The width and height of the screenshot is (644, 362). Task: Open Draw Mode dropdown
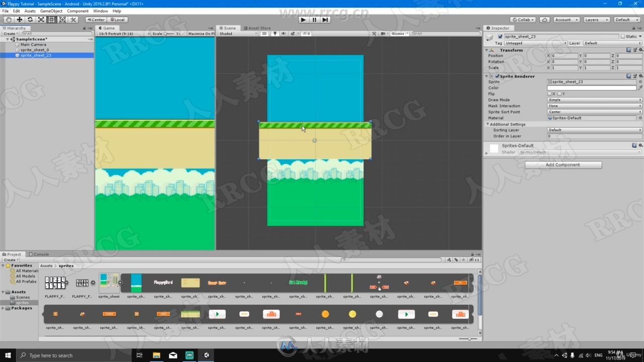(595, 100)
